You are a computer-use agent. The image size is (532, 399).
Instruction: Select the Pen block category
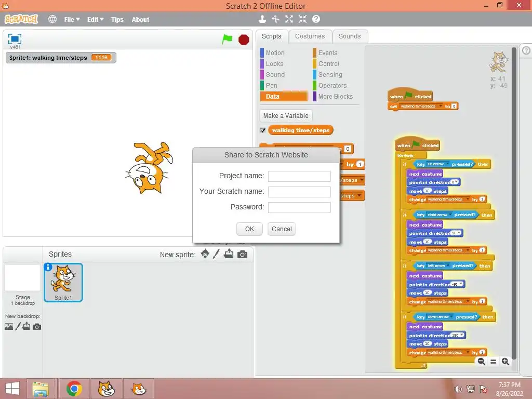point(271,86)
